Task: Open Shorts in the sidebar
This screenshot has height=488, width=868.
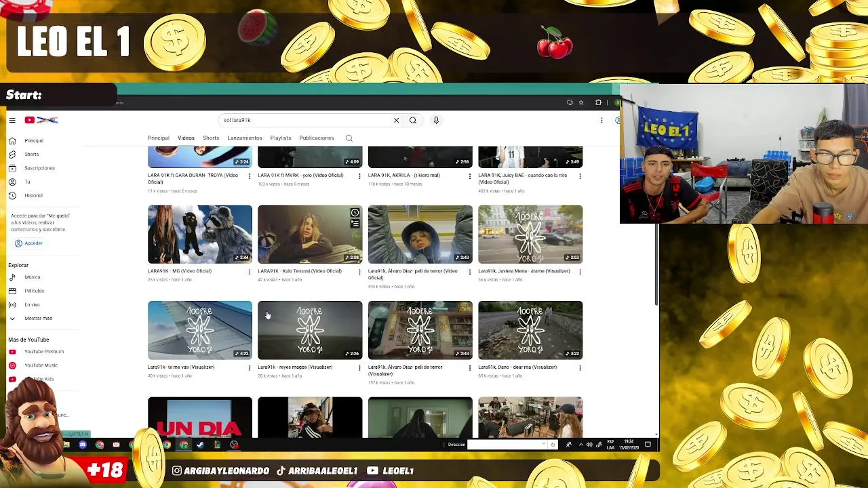Action: click(32, 155)
